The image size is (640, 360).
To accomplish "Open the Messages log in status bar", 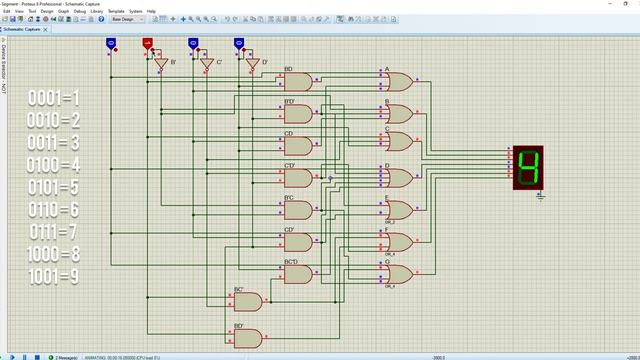I will 66,358.
